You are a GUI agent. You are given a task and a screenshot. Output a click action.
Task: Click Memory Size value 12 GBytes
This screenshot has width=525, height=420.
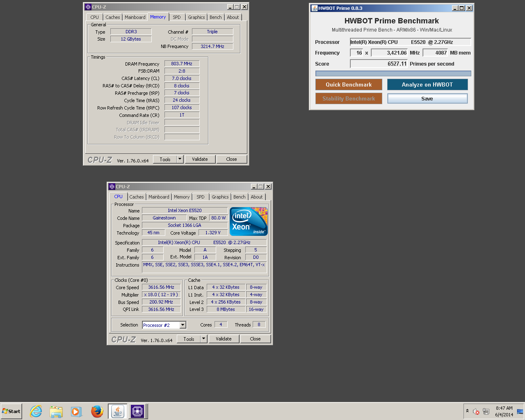pos(131,39)
